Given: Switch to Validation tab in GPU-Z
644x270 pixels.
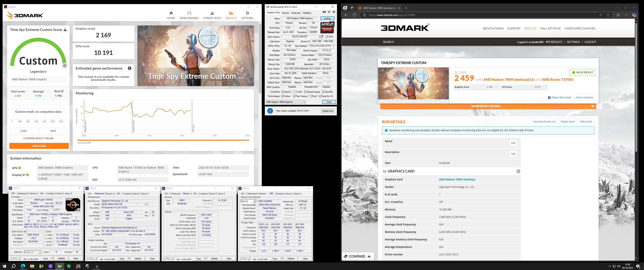Looking at the screenshot, I should pos(307,13).
